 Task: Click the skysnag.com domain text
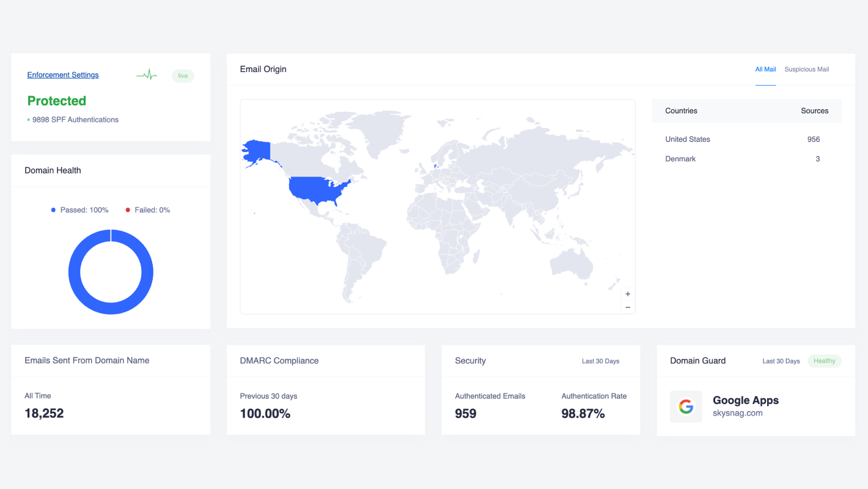pos(737,413)
